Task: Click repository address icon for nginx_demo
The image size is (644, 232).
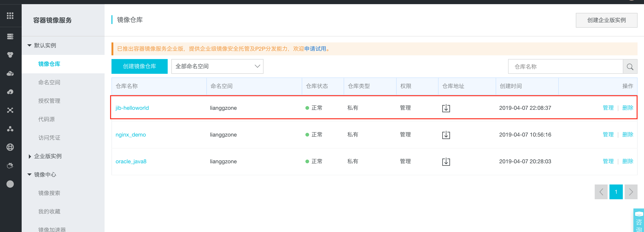Action: [446, 135]
